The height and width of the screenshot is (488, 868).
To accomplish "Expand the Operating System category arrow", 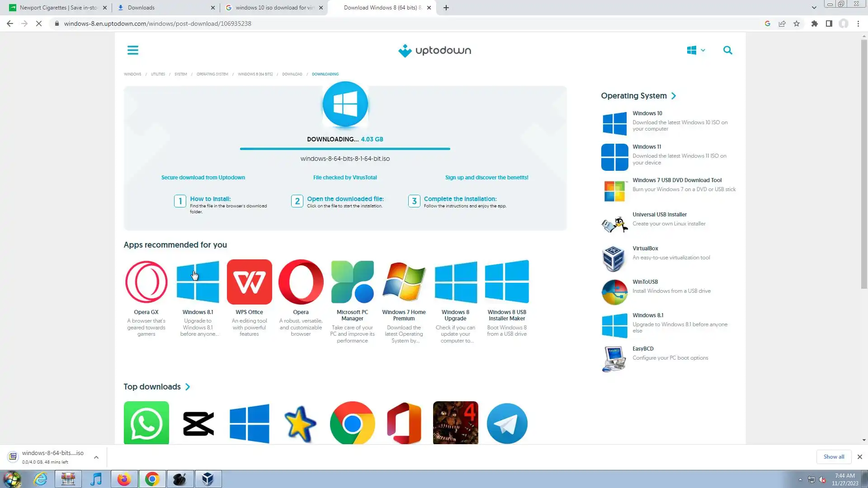I will tap(674, 96).
